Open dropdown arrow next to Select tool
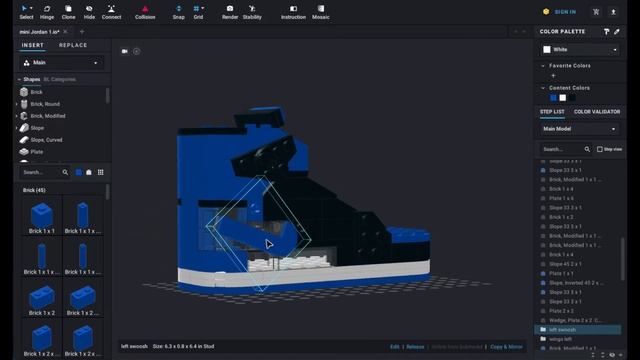The image size is (640, 360). 31,8
